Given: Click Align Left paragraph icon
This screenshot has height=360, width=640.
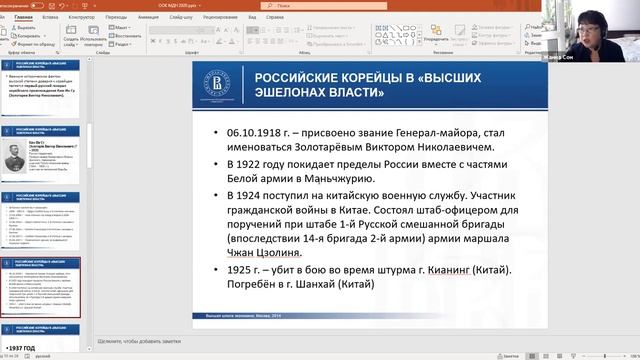Looking at the screenshot, I should [250, 41].
